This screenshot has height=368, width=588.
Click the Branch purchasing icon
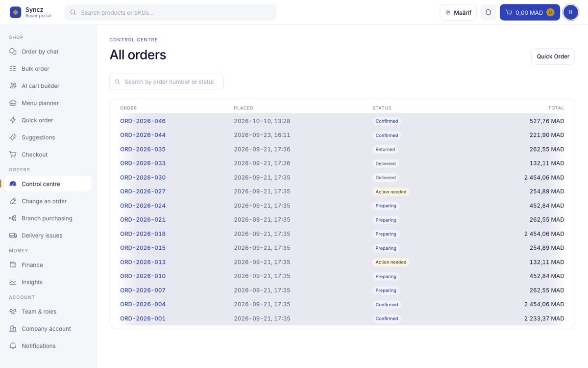(13, 218)
